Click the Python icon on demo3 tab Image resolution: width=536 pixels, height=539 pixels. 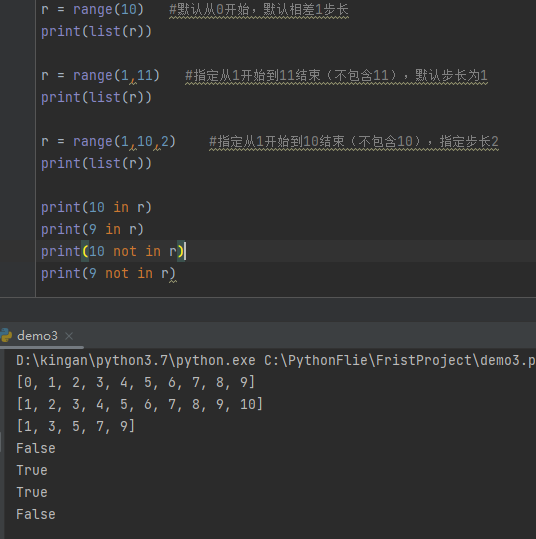(6, 336)
